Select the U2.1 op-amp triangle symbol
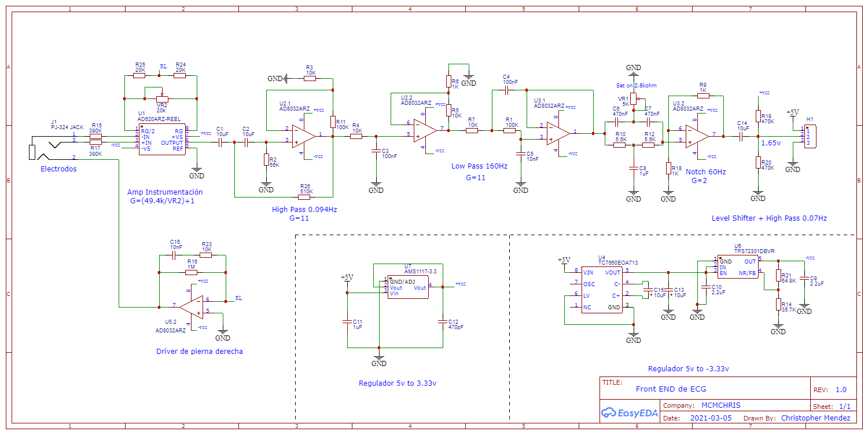The height and width of the screenshot is (435, 868). coord(304,136)
